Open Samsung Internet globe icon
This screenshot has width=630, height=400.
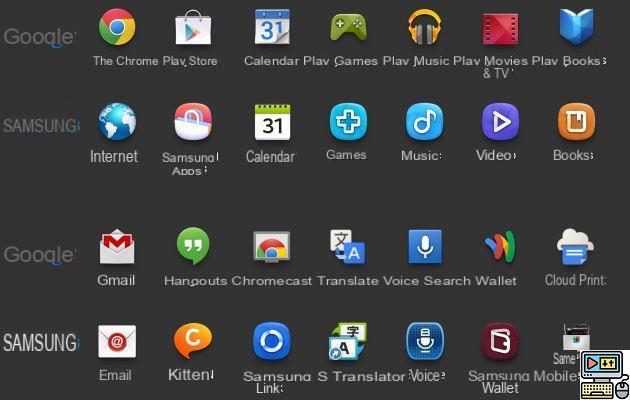coord(117,122)
